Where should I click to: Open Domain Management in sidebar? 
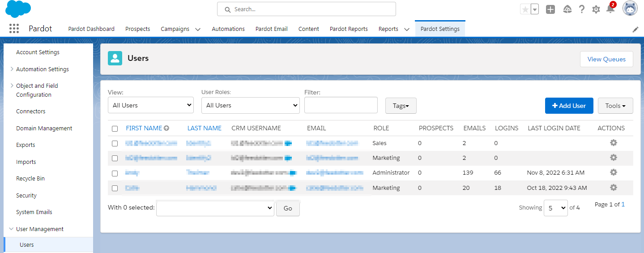point(44,128)
